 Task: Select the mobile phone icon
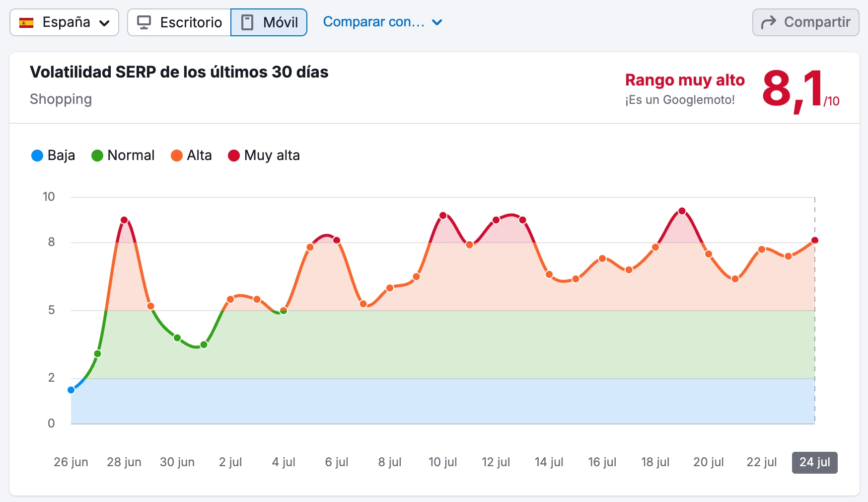tap(247, 22)
